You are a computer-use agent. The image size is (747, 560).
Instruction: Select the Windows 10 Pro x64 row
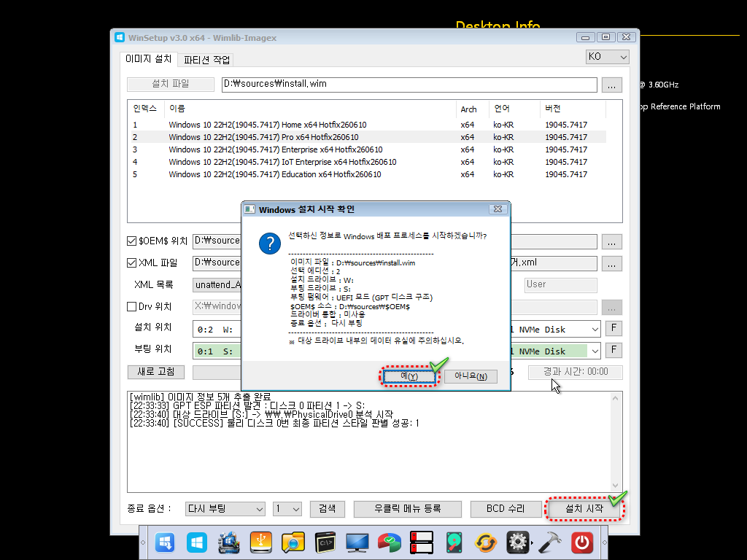pyautogui.click(x=368, y=137)
